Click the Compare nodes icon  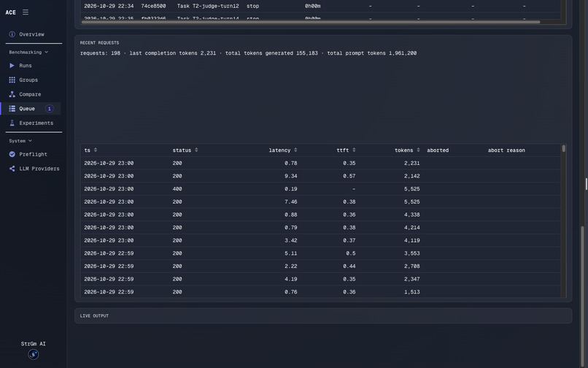click(12, 94)
